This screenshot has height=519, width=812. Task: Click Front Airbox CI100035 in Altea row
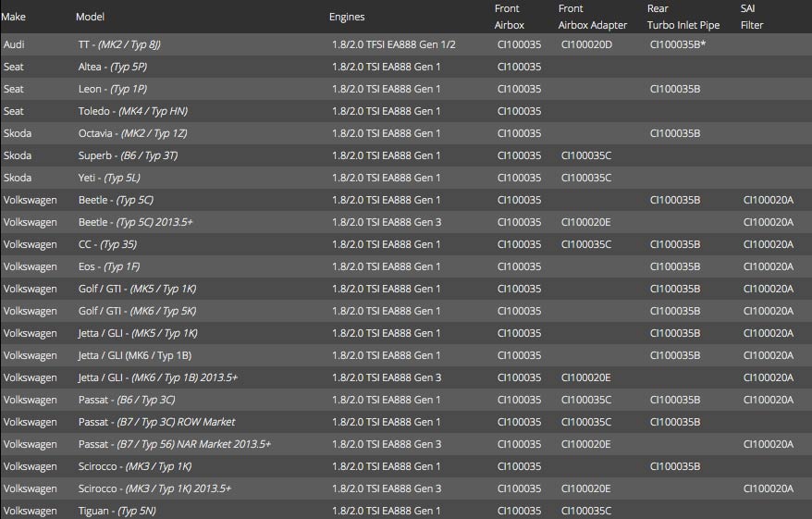pyautogui.click(x=519, y=67)
